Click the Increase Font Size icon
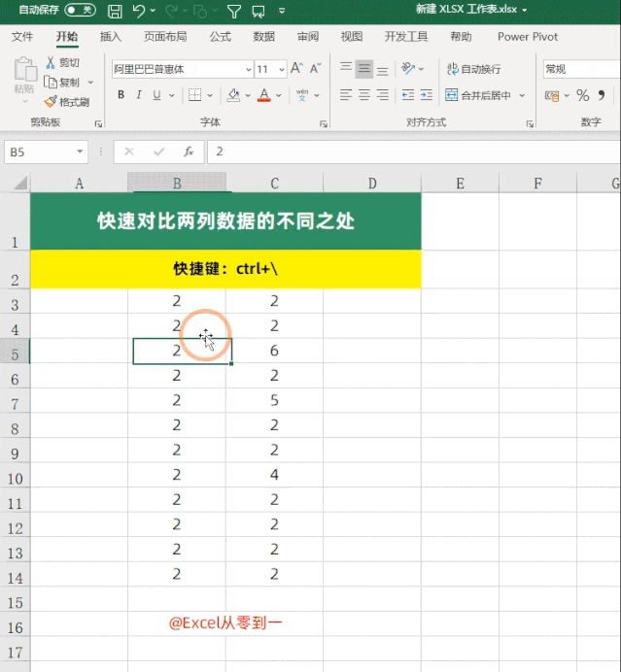This screenshot has width=621, height=672. 296,69
